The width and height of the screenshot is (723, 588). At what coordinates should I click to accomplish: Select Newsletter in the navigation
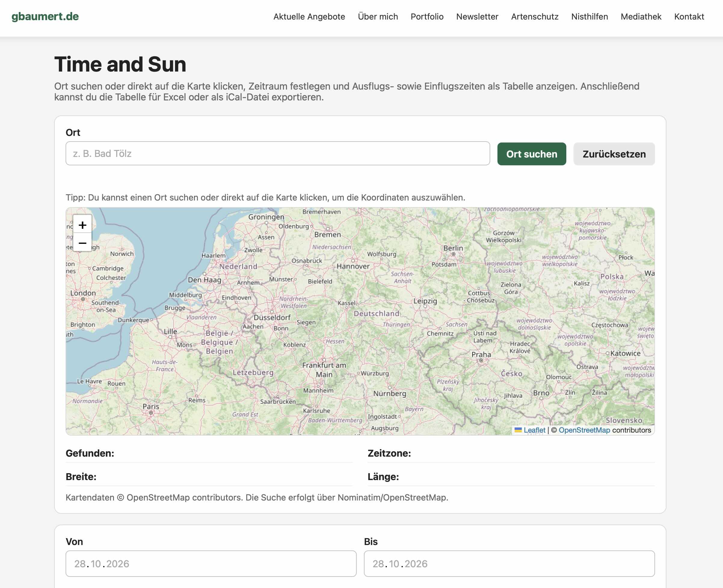tap(477, 17)
